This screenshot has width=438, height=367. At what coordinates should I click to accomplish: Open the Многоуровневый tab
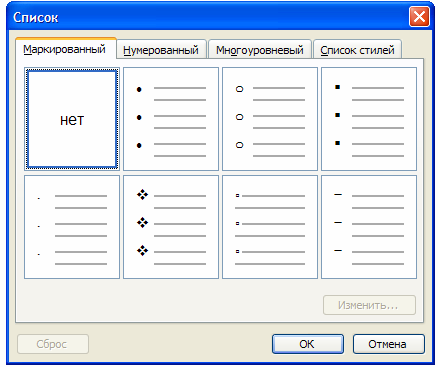pyautogui.click(x=260, y=50)
